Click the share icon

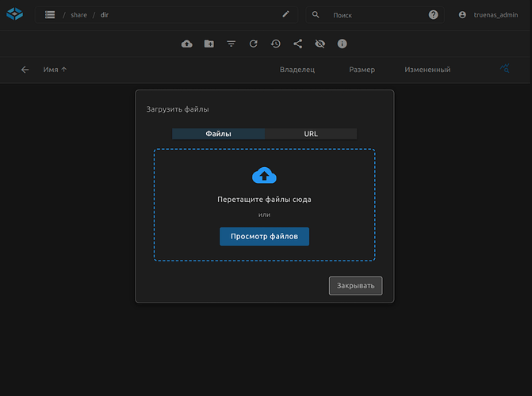click(x=298, y=44)
